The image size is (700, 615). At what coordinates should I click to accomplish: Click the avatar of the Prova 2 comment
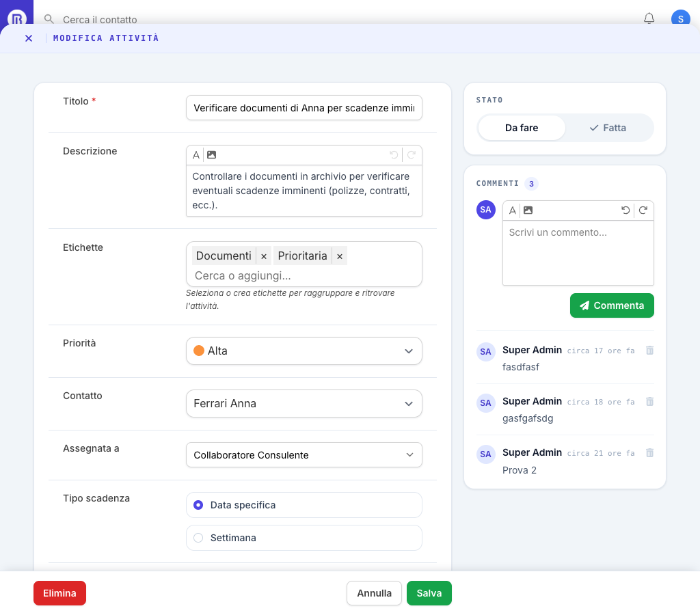486,454
